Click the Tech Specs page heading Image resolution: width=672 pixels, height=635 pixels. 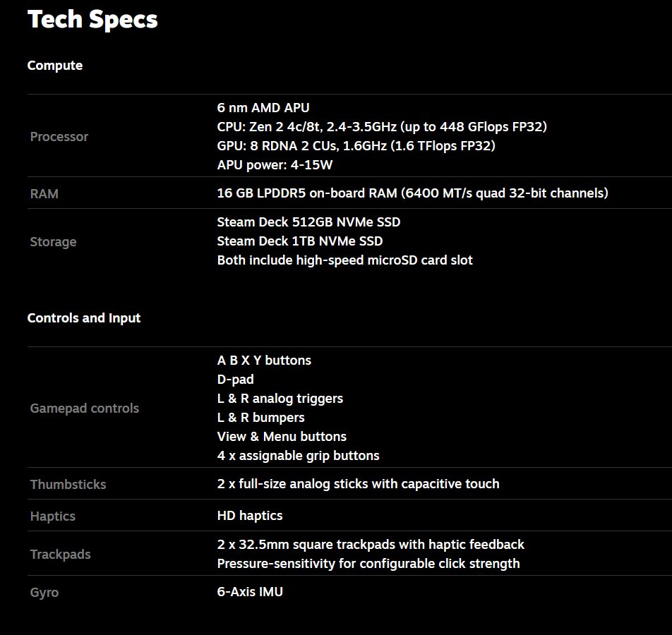pos(92,20)
